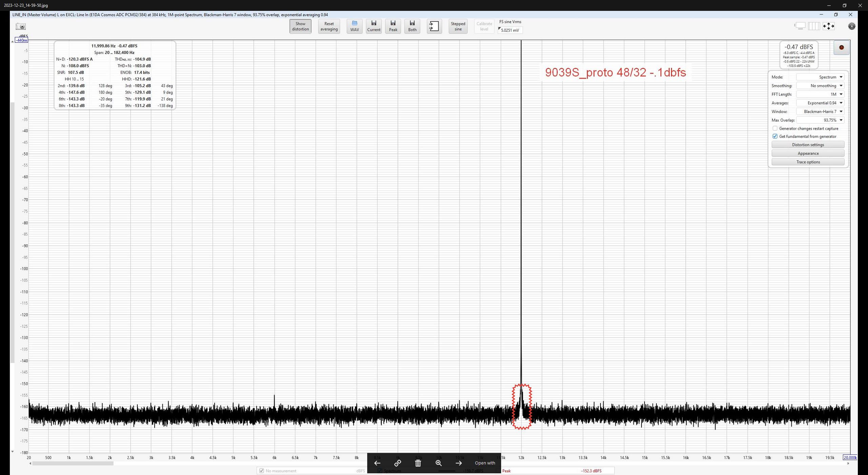The image size is (868, 475).
Task: Click the red record button
Action: (x=841, y=47)
